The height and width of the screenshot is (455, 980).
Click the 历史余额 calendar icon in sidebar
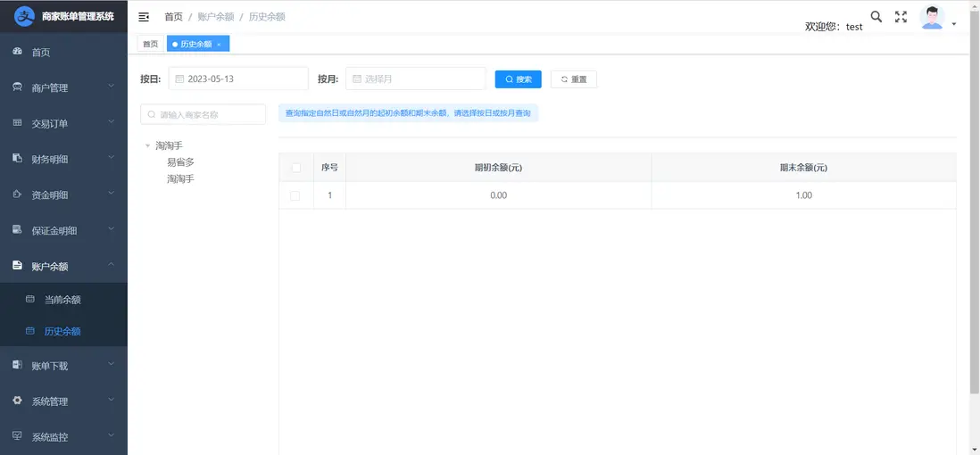[x=30, y=331]
